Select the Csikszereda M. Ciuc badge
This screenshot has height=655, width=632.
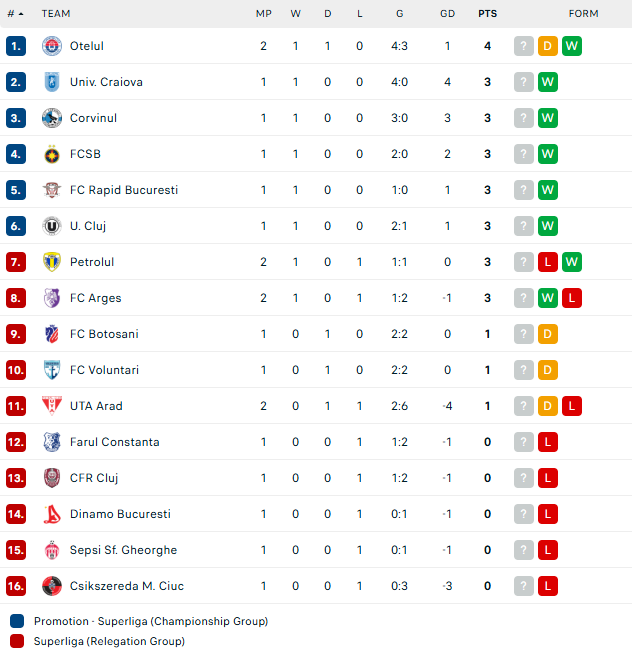tap(52, 586)
